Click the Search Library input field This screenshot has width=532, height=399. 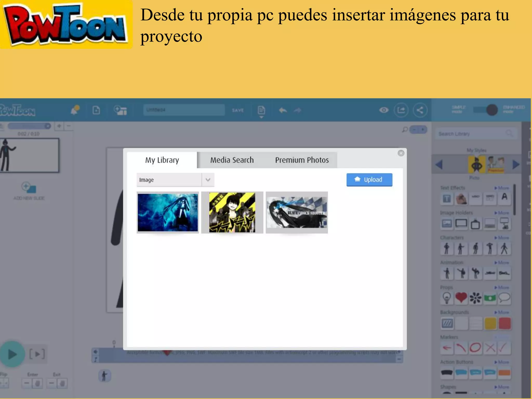476,134
